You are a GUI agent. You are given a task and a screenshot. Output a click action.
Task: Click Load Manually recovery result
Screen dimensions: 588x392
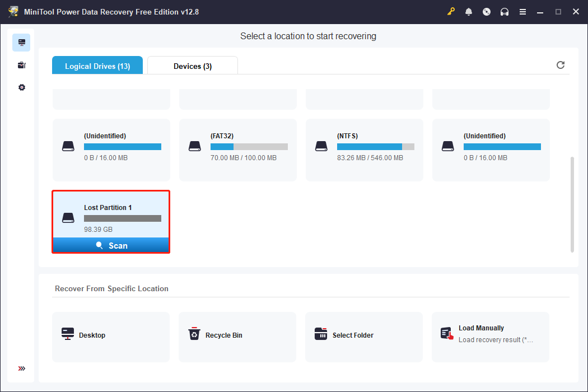[491, 334]
